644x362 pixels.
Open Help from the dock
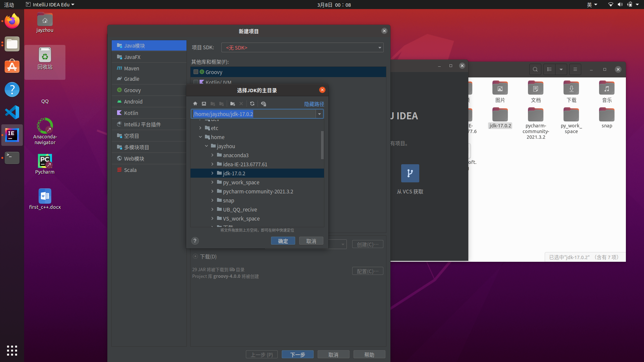pyautogui.click(x=12, y=89)
